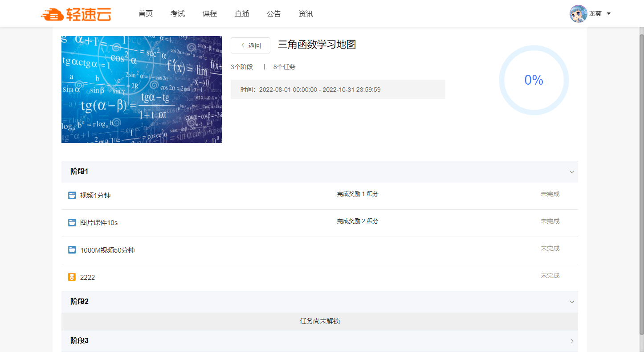Switch to the 直播 section
The image size is (644, 352).
pyautogui.click(x=242, y=14)
